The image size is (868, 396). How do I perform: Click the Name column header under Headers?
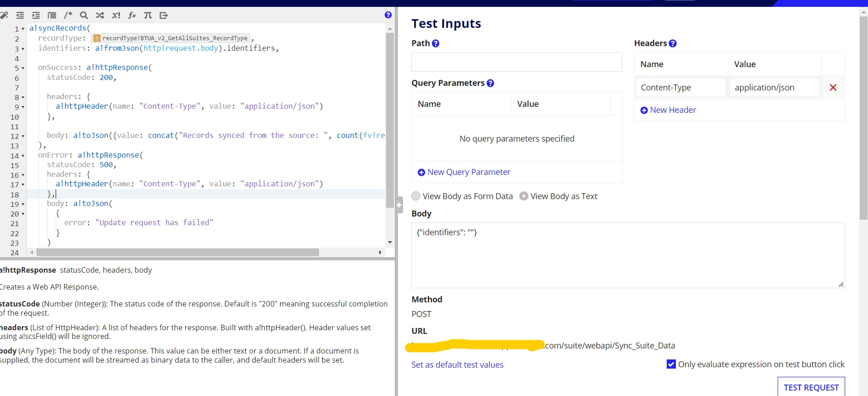(652, 64)
